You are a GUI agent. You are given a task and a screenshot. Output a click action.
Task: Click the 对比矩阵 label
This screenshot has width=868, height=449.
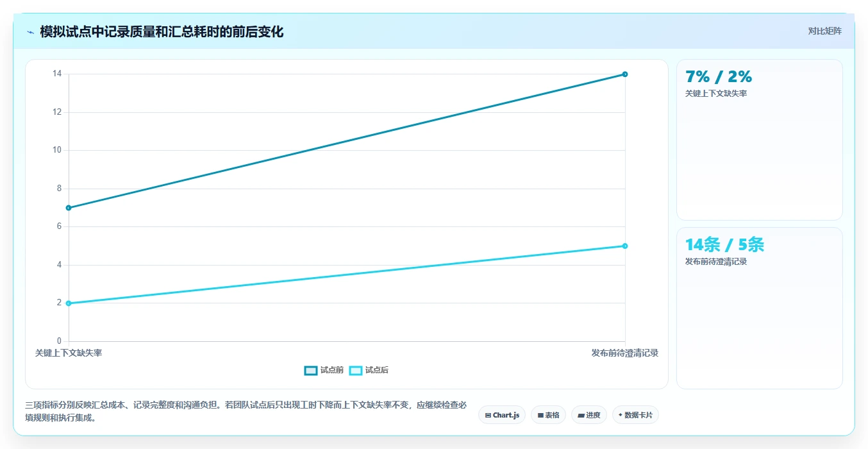point(824,31)
